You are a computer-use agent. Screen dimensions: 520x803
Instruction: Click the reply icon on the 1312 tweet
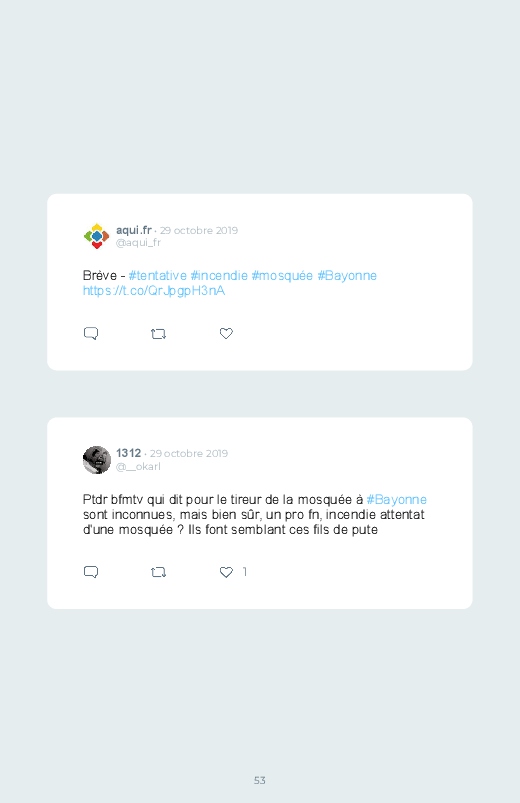91,572
